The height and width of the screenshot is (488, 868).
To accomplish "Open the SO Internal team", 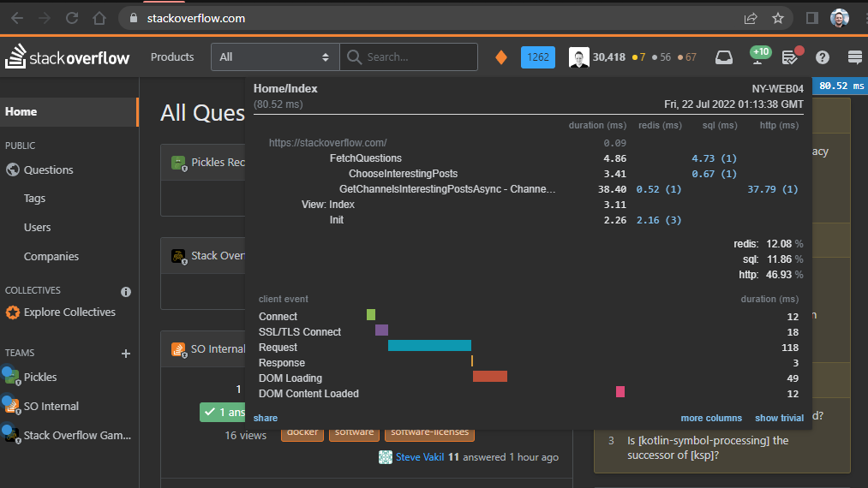I will click(51, 406).
